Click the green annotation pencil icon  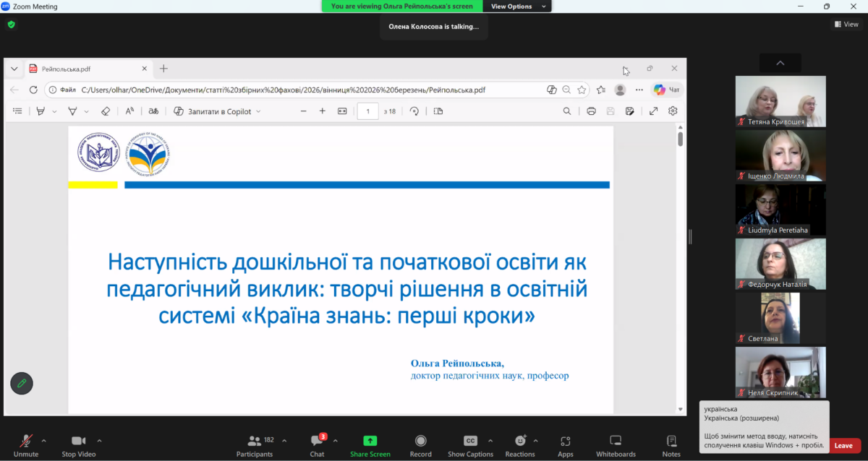click(x=22, y=383)
